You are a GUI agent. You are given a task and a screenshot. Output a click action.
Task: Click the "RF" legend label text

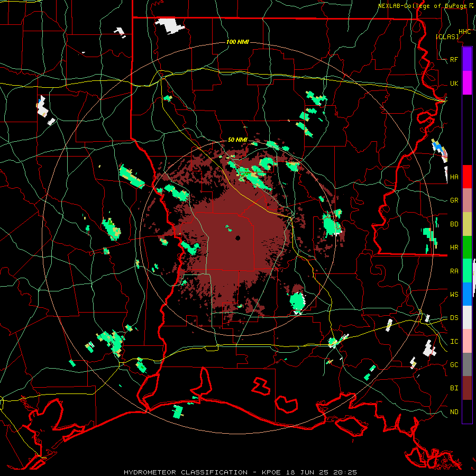coord(454,59)
